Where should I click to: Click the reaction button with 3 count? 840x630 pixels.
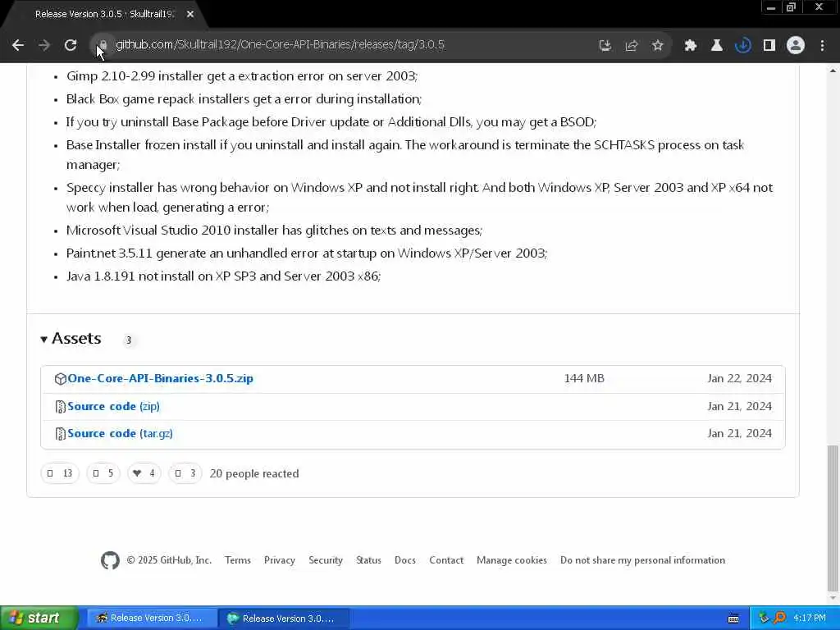coord(185,473)
